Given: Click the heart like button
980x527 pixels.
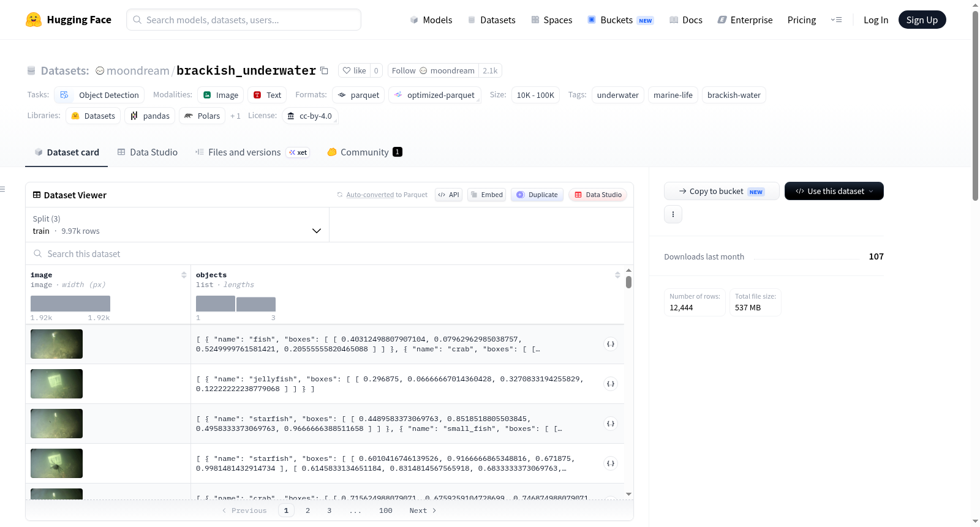Looking at the screenshot, I should pos(354,70).
